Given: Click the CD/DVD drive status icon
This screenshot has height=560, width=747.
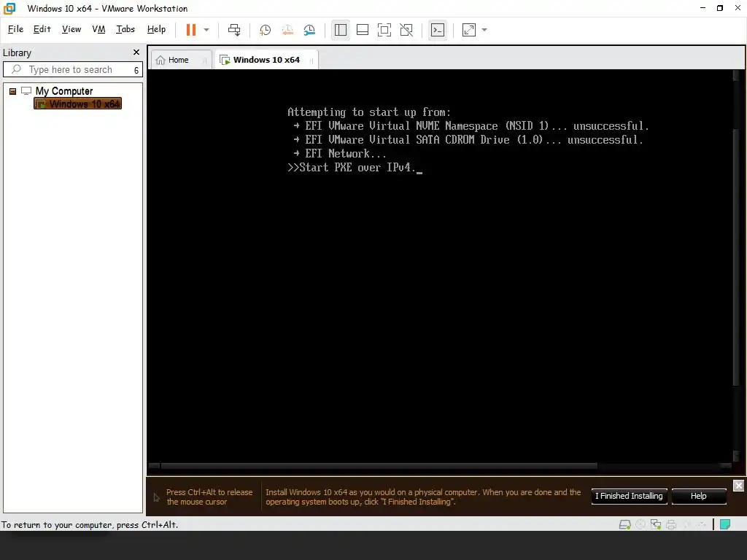Looking at the screenshot, I should point(640,525).
